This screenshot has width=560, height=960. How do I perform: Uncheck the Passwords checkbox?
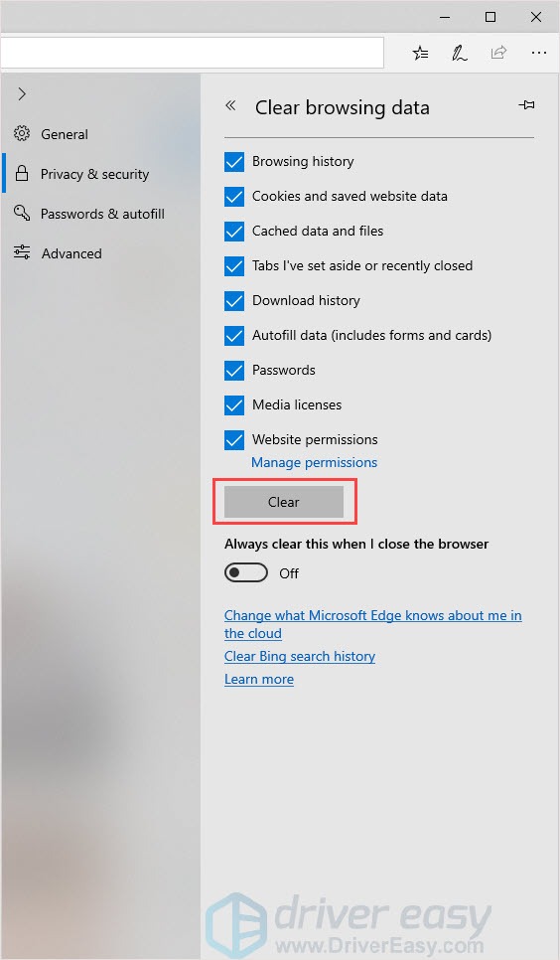click(233, 371)
